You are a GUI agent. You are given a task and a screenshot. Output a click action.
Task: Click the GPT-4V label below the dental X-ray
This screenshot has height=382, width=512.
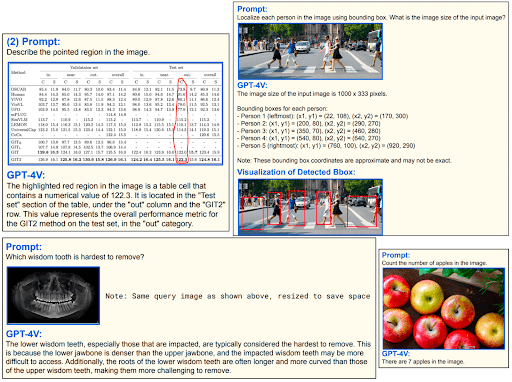click(24, 334)
